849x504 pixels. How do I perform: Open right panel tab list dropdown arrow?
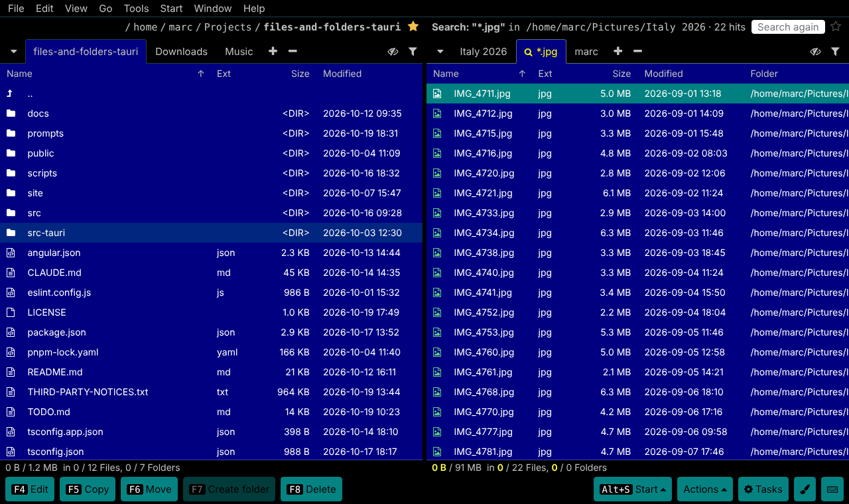pos(439,52)
